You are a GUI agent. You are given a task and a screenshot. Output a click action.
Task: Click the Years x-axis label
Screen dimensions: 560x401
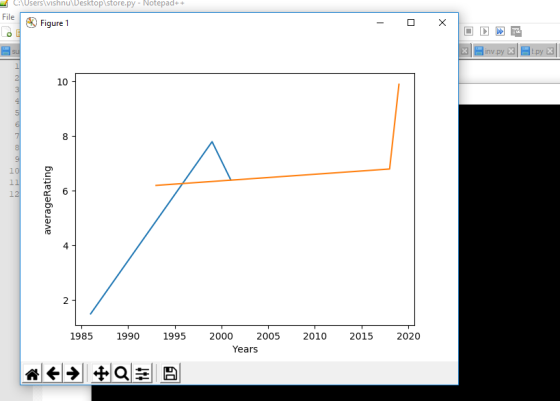click(x=245, y=349)
